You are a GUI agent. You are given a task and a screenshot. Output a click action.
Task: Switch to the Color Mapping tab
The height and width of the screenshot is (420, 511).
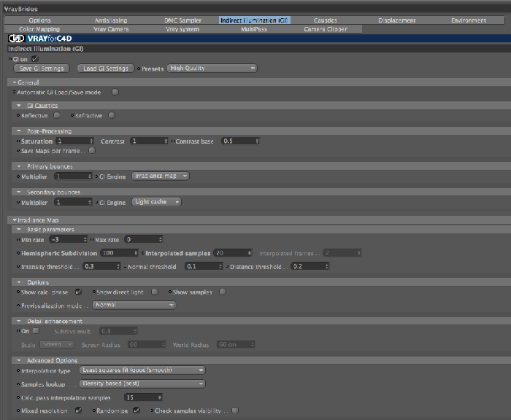(x=39, y=29)
